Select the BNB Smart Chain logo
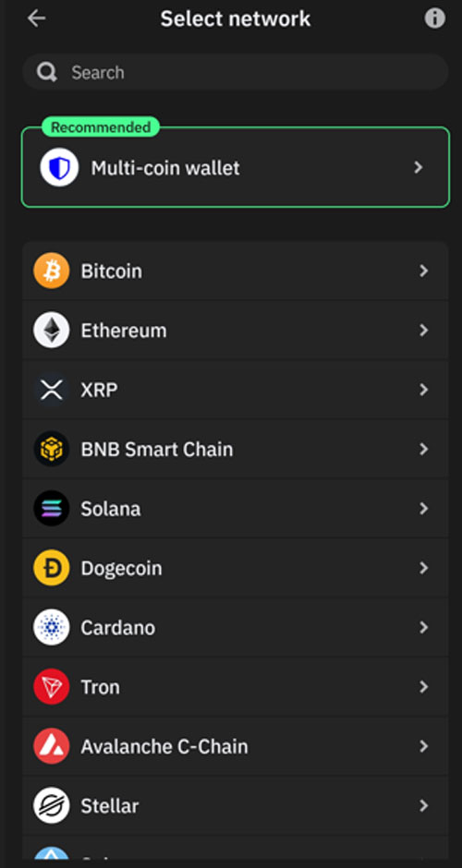This screenshot has width=462, height=868. 52,449
